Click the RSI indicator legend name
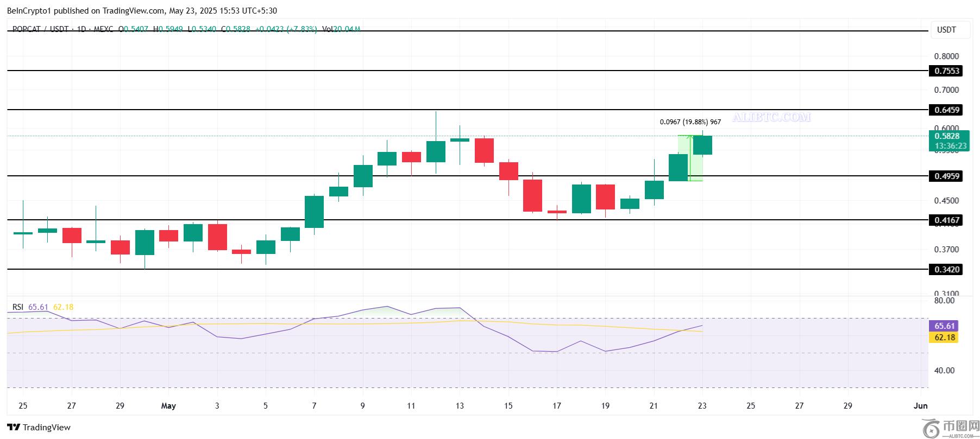 18,307
